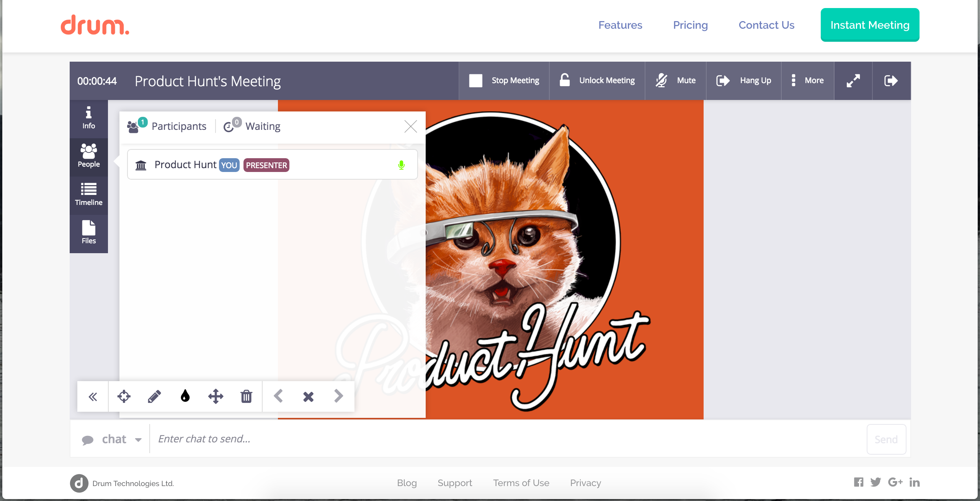Select the laser pointer crosshair tool
The image size is (980, 501).
[x=124, y=396]
